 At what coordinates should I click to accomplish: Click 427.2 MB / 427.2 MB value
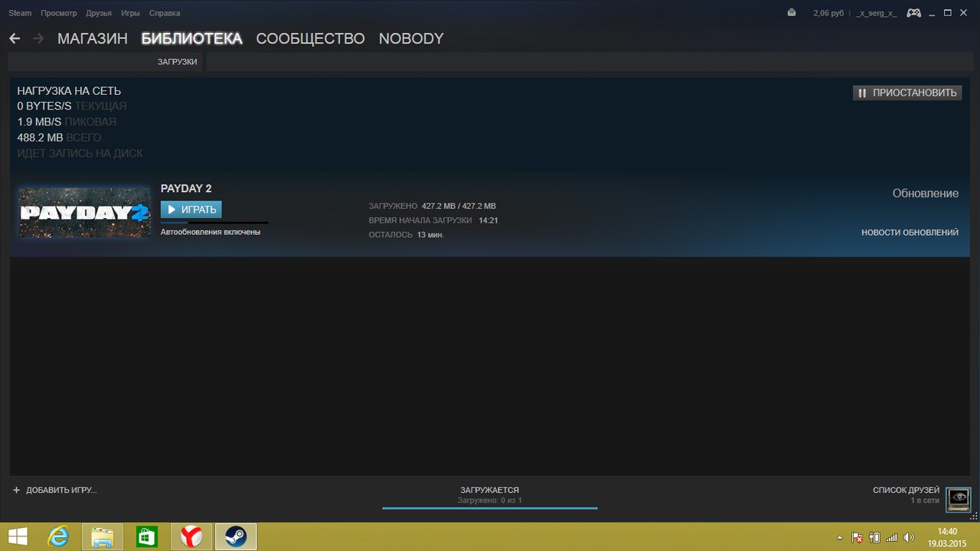pyautogui.click(x=459, y=207)
